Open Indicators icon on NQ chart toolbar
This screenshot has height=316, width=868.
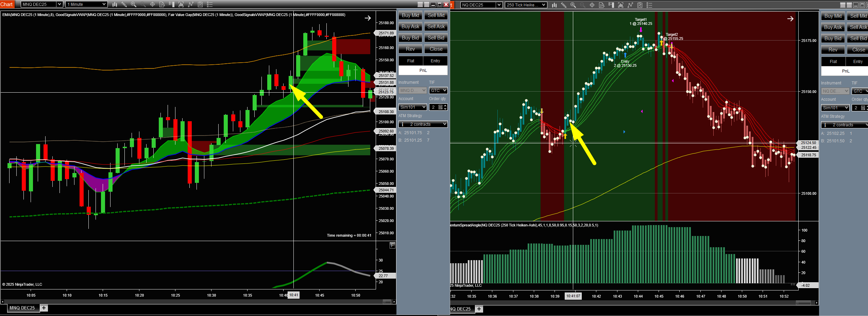point(620,5)
